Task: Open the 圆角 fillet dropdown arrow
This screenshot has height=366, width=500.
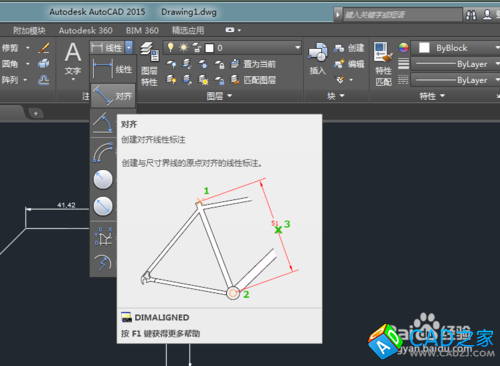Action: pyautogui.click(x=28, y=63)
